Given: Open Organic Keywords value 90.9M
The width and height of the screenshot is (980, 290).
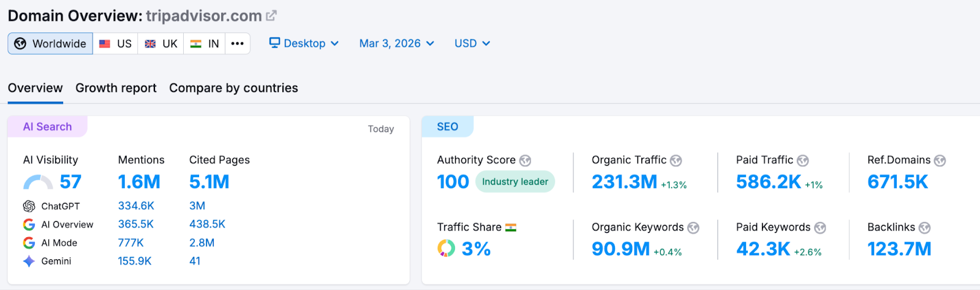Looking at the screenshot, I should 620,249.
